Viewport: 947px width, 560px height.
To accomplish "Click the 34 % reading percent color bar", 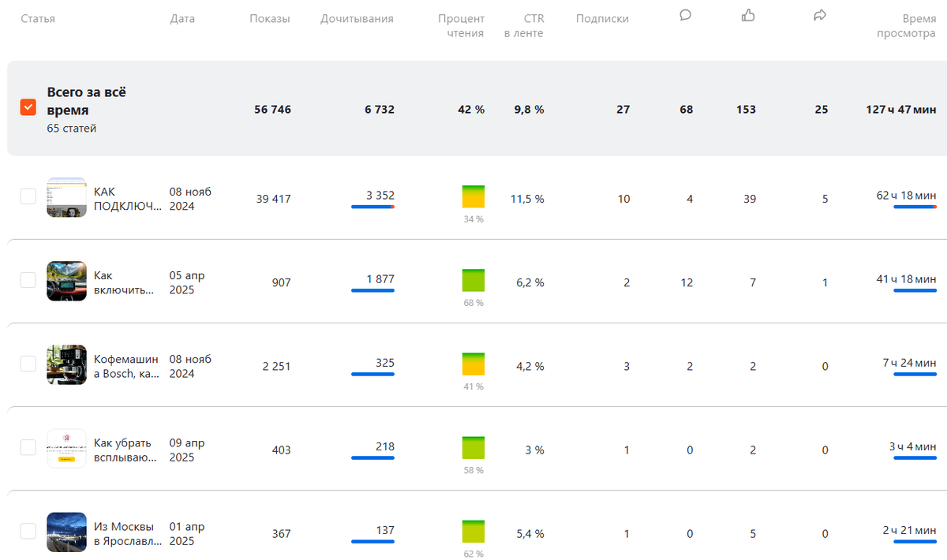I will pyautogui.click(x=473, y=196).
